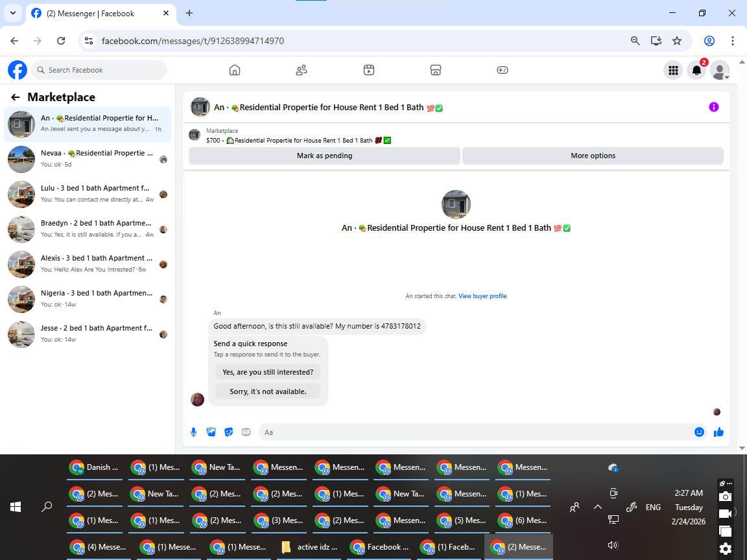This screenshot has width=747, height=560.
Task: Send a thumbs-up like
Action: (718, 432)
